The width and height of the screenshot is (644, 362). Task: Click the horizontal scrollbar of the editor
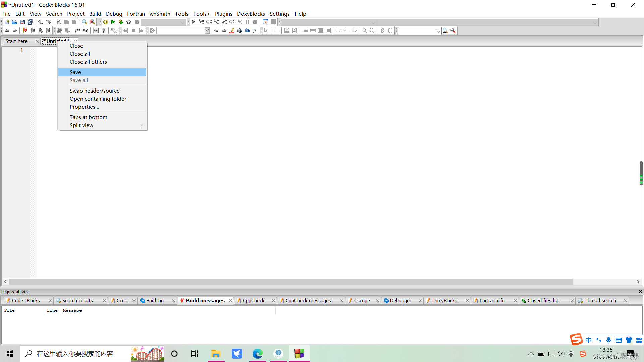click(291, 282)
